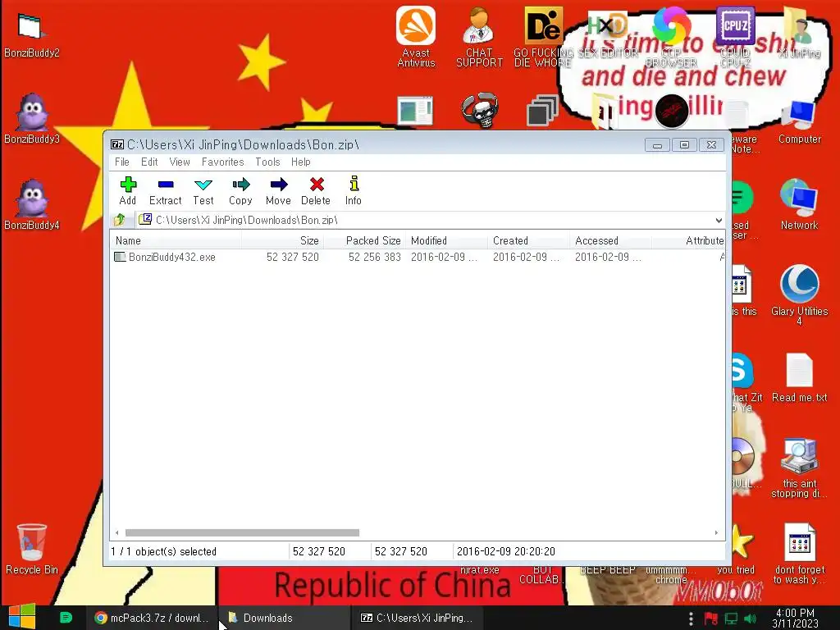840x630 pixels.
Task: Click the red flag tray notification icon
Action: (711, 619)
